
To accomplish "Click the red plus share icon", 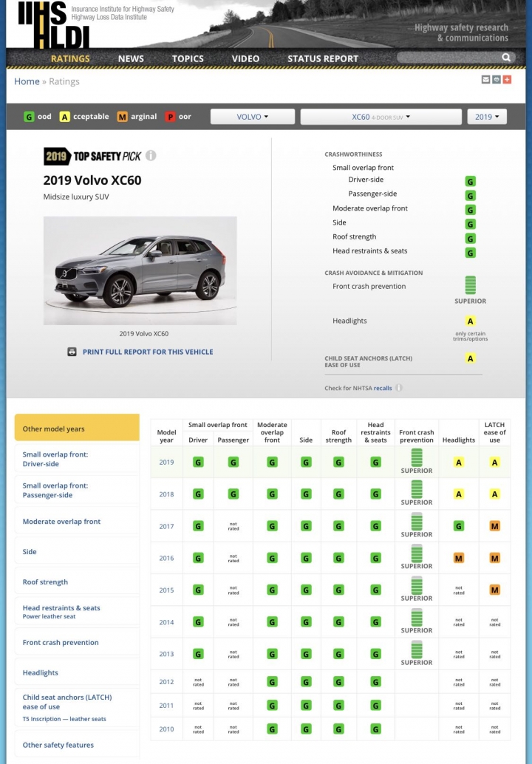I will tap(507, 79).
